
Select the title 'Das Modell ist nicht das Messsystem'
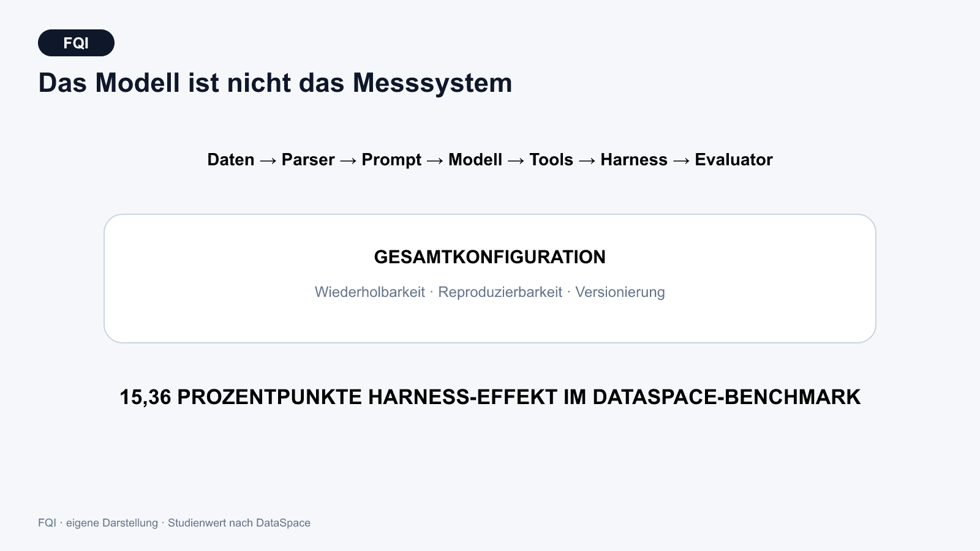tap(275, 83)
